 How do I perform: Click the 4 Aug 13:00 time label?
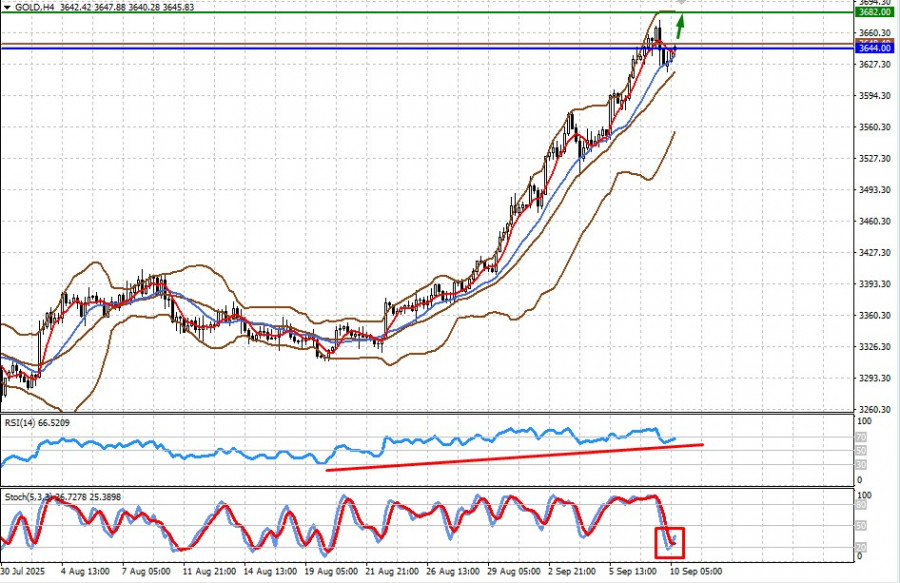click(85, 572)
